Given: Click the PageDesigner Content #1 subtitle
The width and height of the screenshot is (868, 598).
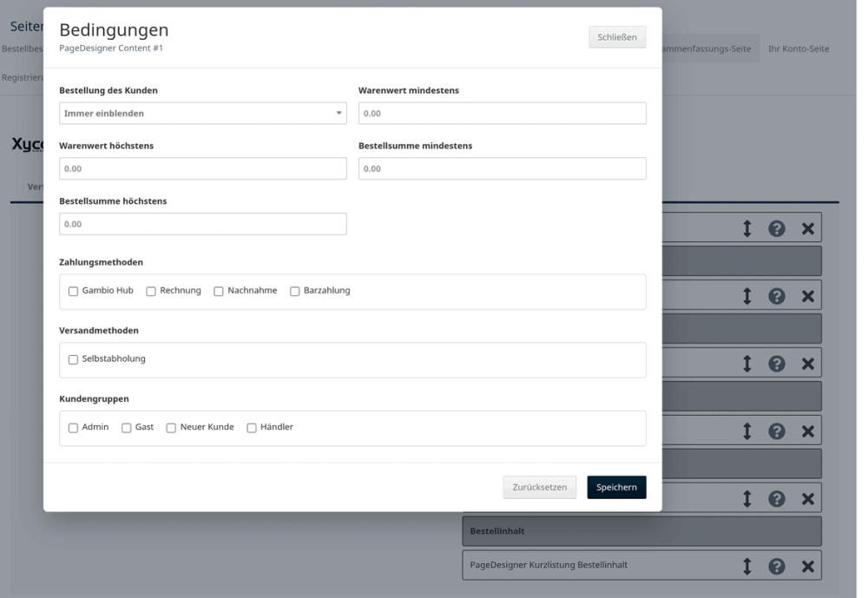Looking at the screenshot, I should 111,49.
